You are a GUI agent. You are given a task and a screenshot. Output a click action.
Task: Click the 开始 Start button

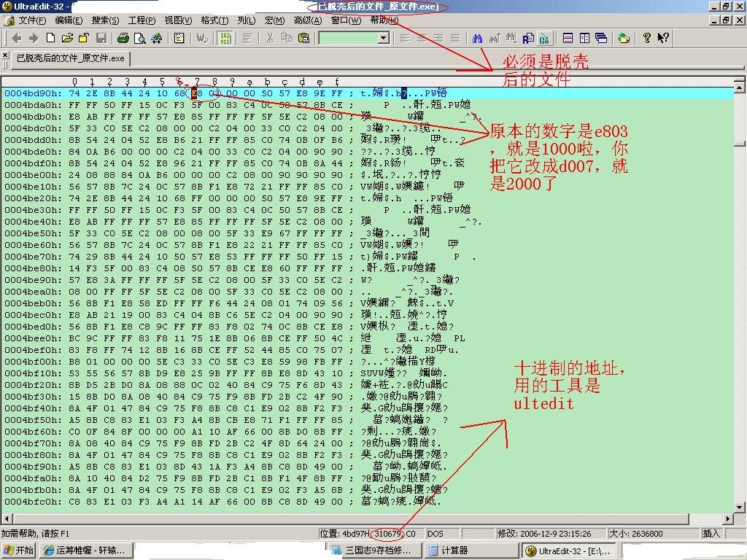click(18, 551)
